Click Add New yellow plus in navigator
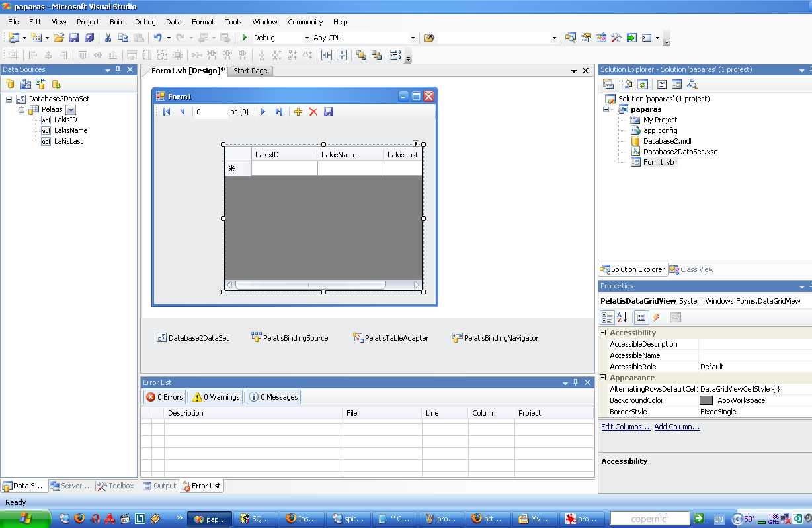The image size is (812, 528). pyautogui.click(x=298, y=112)
